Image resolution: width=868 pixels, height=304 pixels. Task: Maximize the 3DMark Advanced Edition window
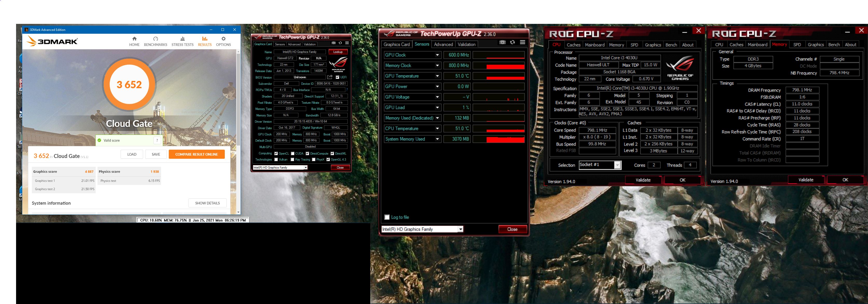222,30
